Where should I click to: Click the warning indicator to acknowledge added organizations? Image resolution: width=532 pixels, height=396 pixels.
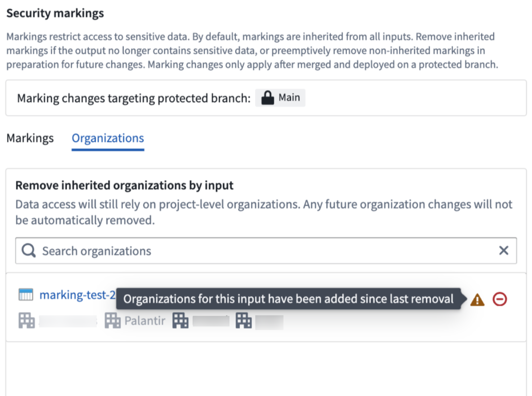point(477,300)
